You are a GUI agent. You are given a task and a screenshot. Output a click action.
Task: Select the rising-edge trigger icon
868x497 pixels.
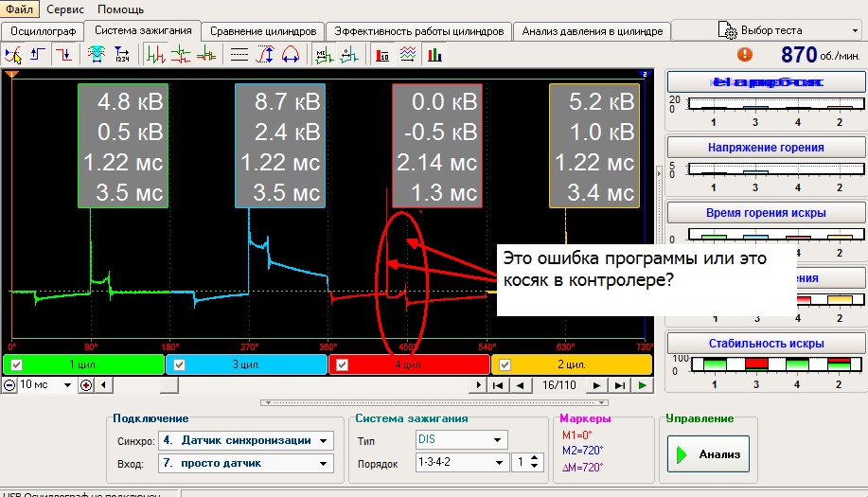click(38, 55)
